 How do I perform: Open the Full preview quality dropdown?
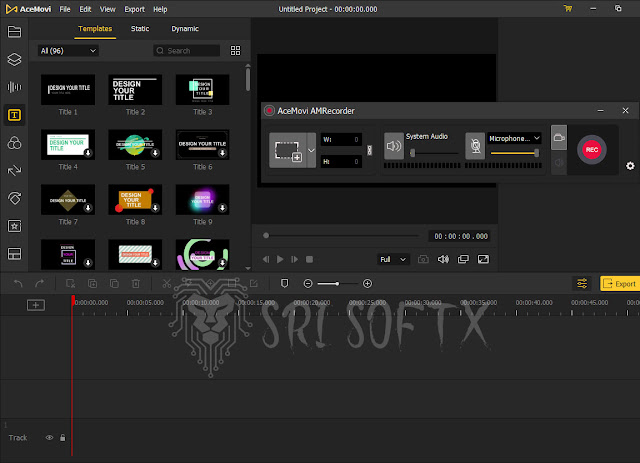(393, 259)
